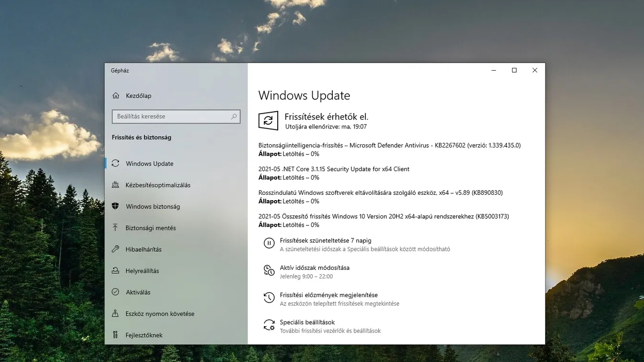Screen dimensions: 644x362
Task: Click 'Jelenleg 9:00 – 22:00' text
Action: tap(306, 277)
